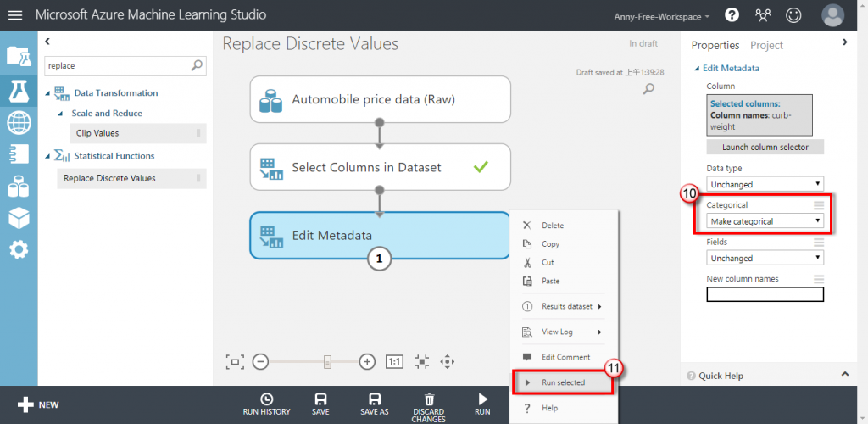Screen dimensions: 868x424
Task: Open the Notebooks sidebar icon
Action: click(19, 155)
